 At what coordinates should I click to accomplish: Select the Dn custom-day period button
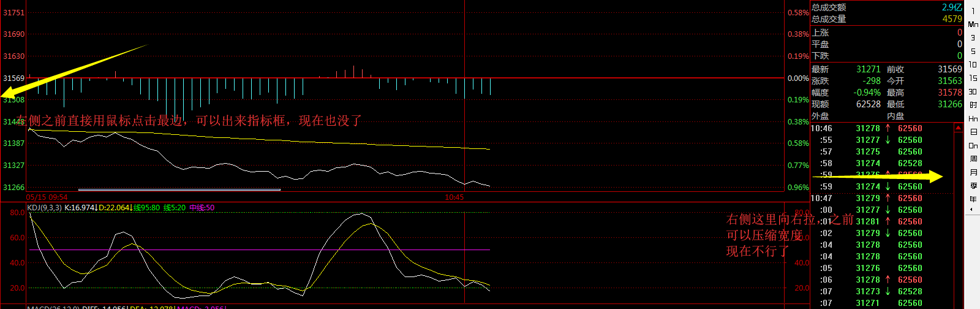point(973,146)
